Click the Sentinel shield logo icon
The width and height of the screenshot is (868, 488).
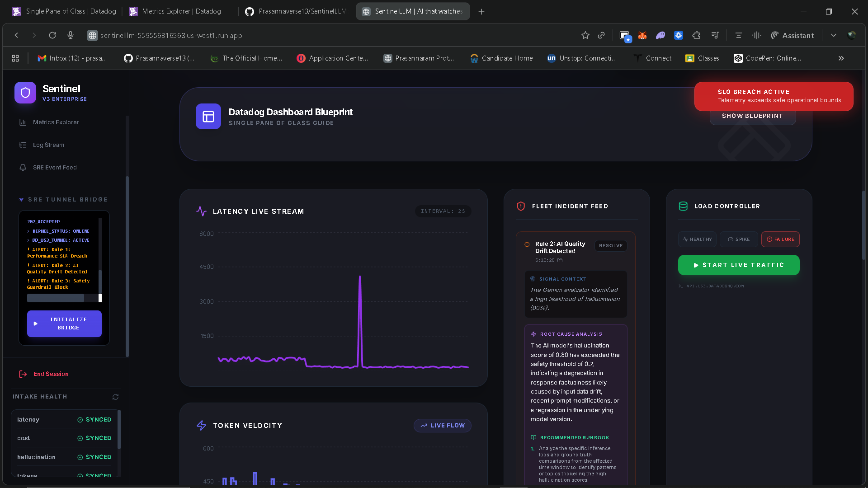click(x=25, y=93)
